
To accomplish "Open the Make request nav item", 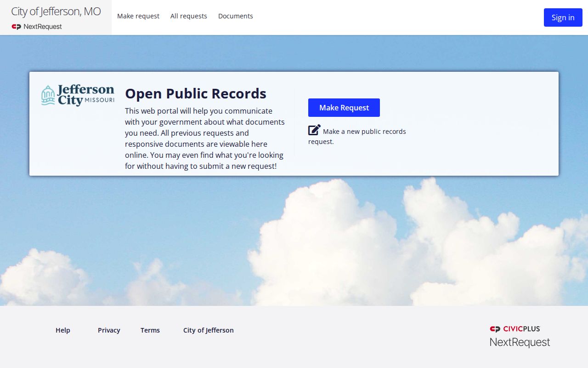I will pos(138,16).
